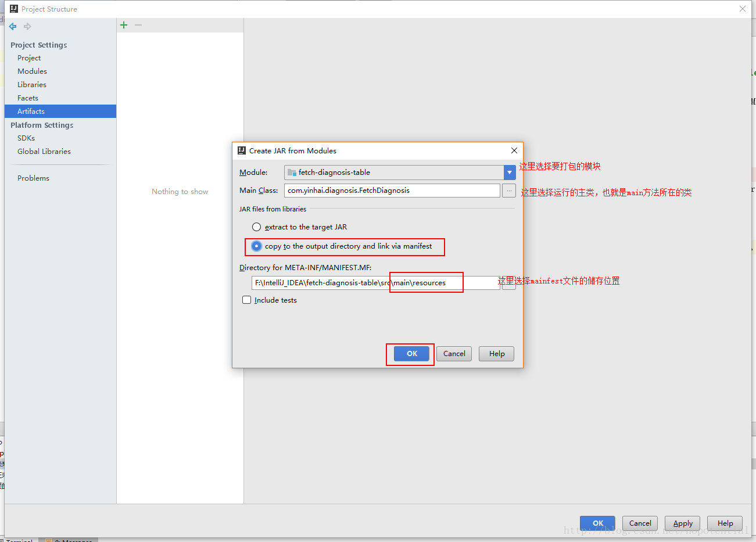Click the forward navigation arrow icon
The height and width of the screenshot is (542, 756).
(x=27, y=26)
